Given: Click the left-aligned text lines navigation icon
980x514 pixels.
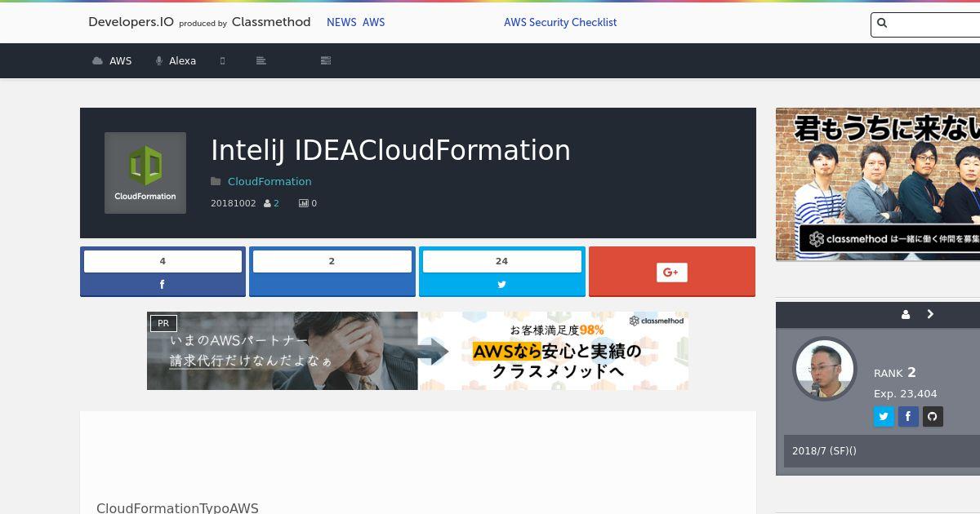Looking at the screenshot, I should pos(261,60).
